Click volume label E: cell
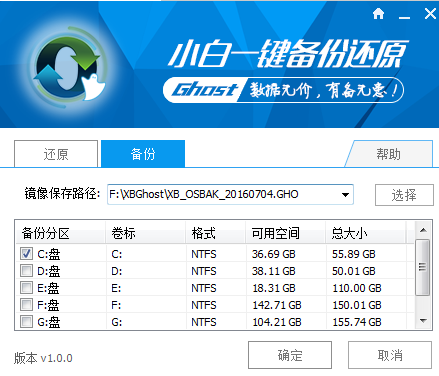This screenshot has height=376, width=439. click(116, 288)
